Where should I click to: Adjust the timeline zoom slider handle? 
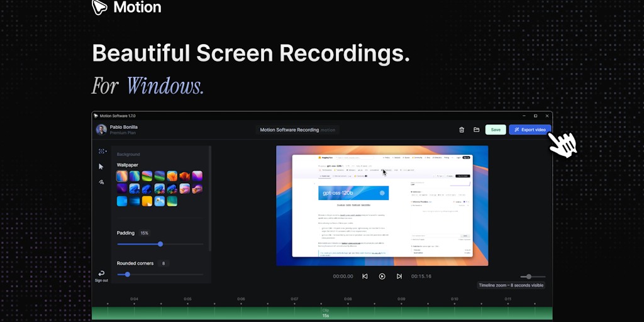(x=529, y=277)
